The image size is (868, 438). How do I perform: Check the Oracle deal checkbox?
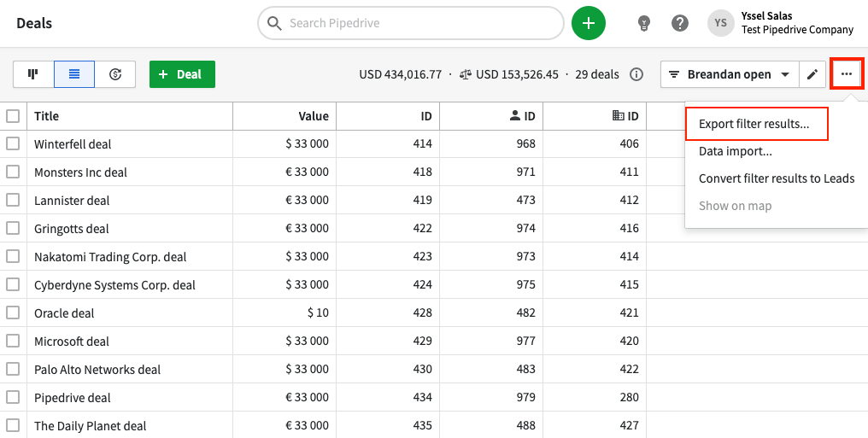coord(13,313)
